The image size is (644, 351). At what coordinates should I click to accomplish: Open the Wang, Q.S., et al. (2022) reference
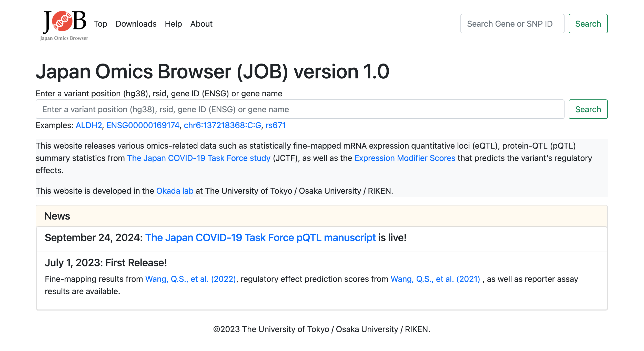point(190,279)
